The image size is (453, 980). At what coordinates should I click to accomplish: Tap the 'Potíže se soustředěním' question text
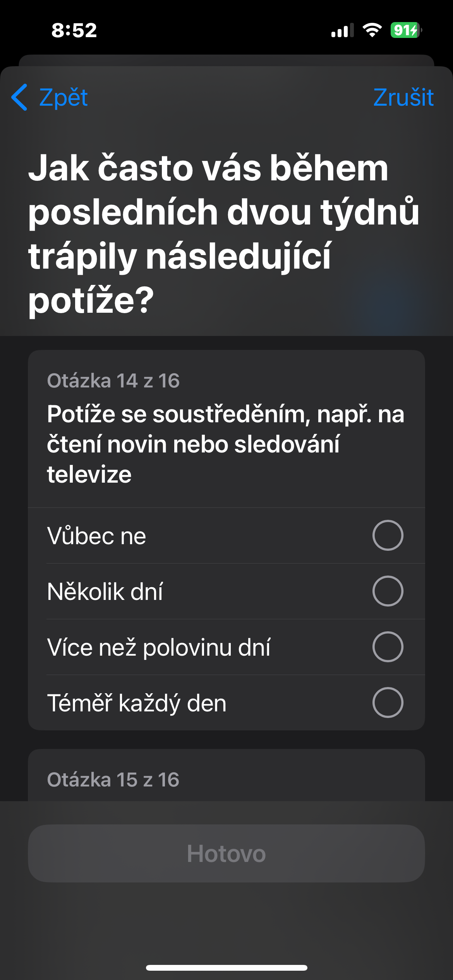point(225,444)
